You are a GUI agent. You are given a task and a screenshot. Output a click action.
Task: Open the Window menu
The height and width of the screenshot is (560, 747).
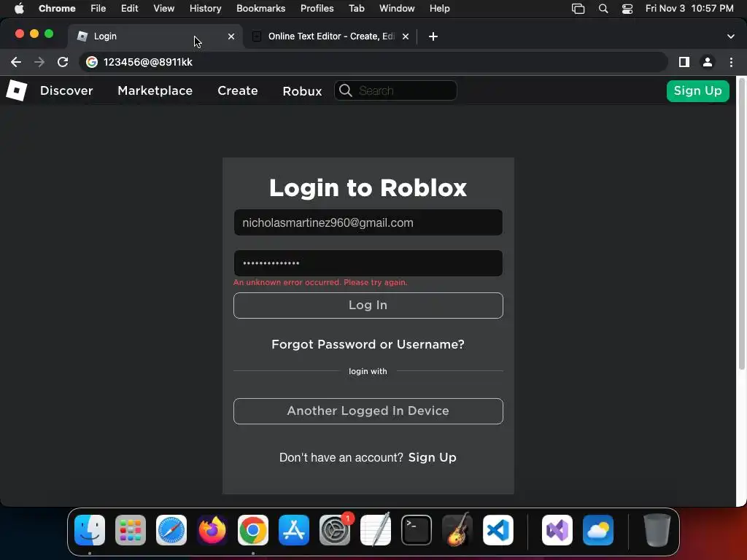[x=397, y=9]
